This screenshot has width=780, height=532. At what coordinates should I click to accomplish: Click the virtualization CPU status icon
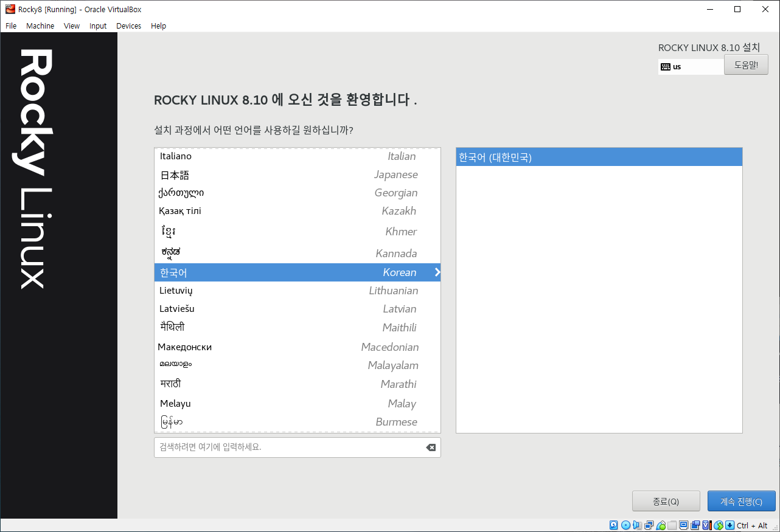click(707, 525)
